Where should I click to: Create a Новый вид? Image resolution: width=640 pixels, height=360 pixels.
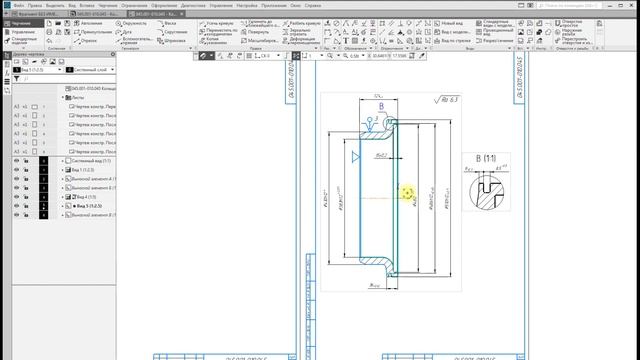448,23
